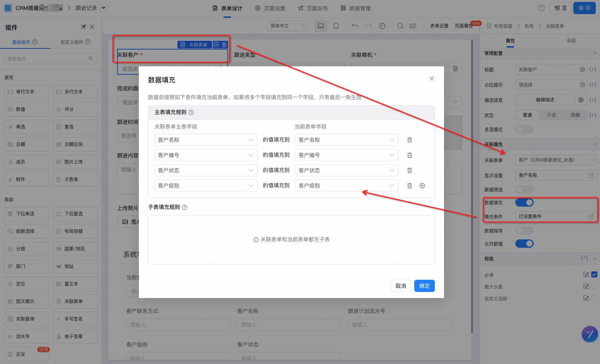
Task: Add a new fill rule with plus icon
Action: 422,186
